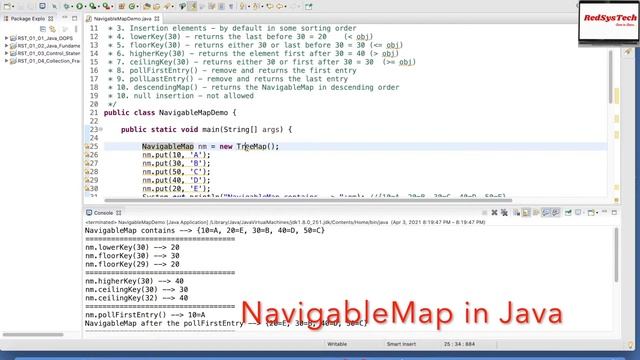Click Remove Launch X icon in Console
The width and height of the screenshot is (640, 360).
pyautogui.click(x=494, y=213)
